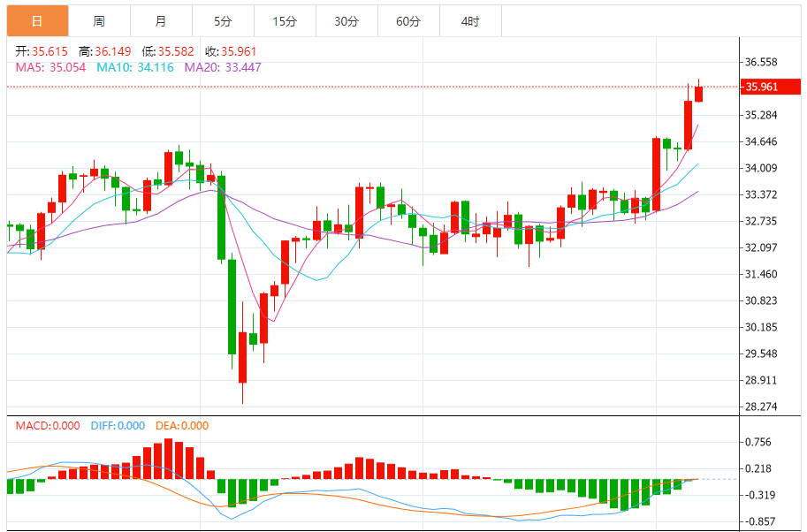Viewport: 807px width, 532px height.
Task: Click the latest red candlestick at the right edge
Action: (x=698, y=94)
